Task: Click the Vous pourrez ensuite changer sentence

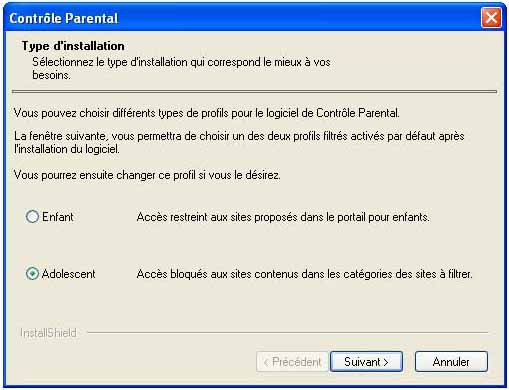Action: (x=147, y=175)
